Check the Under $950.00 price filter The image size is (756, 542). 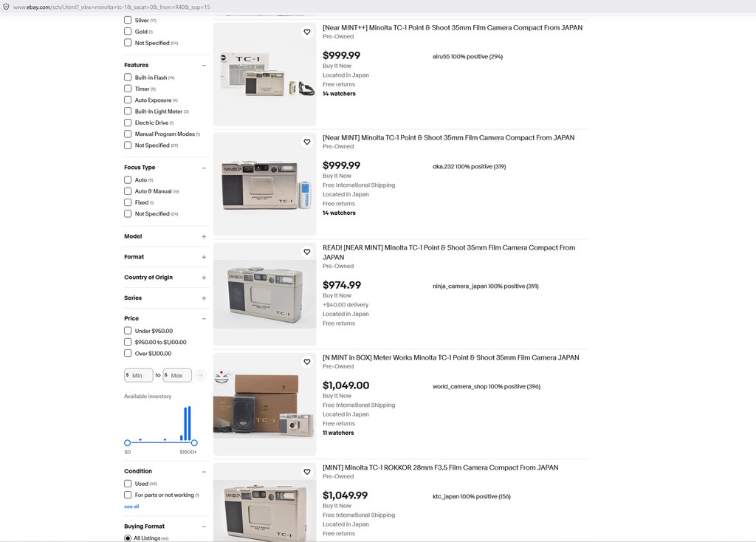(128, 331)
